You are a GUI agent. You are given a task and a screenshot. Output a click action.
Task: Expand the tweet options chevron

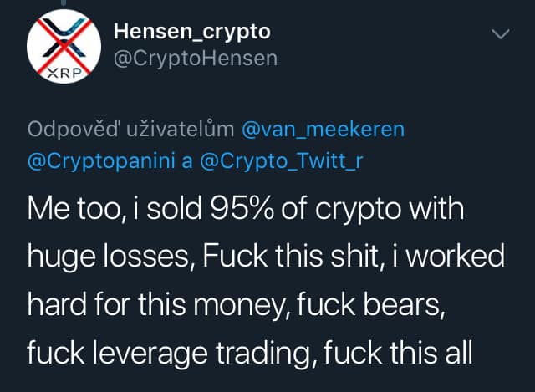(x=499, y=34)
